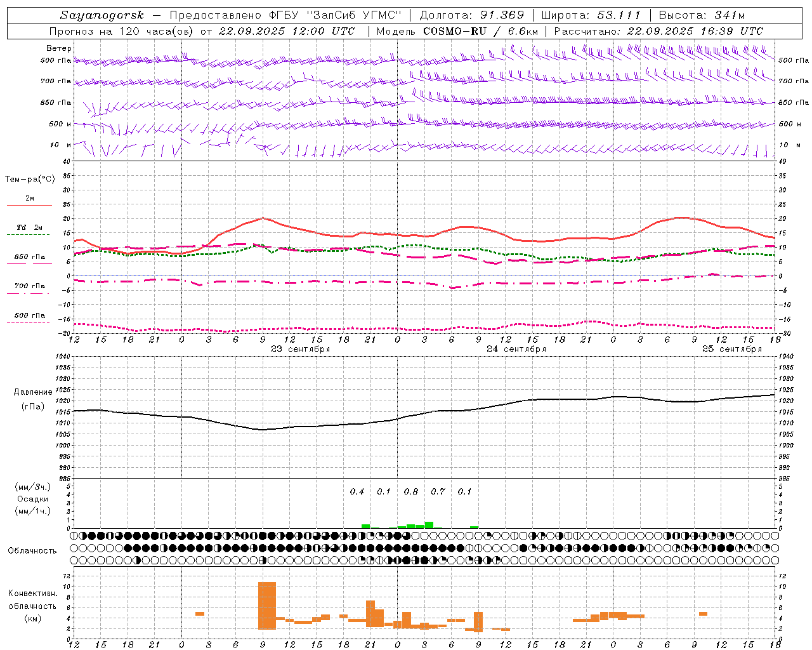Select the "Широта: 53.111" header field
The height and width of the screenshot is (650, 812).
tap(591, 15)
